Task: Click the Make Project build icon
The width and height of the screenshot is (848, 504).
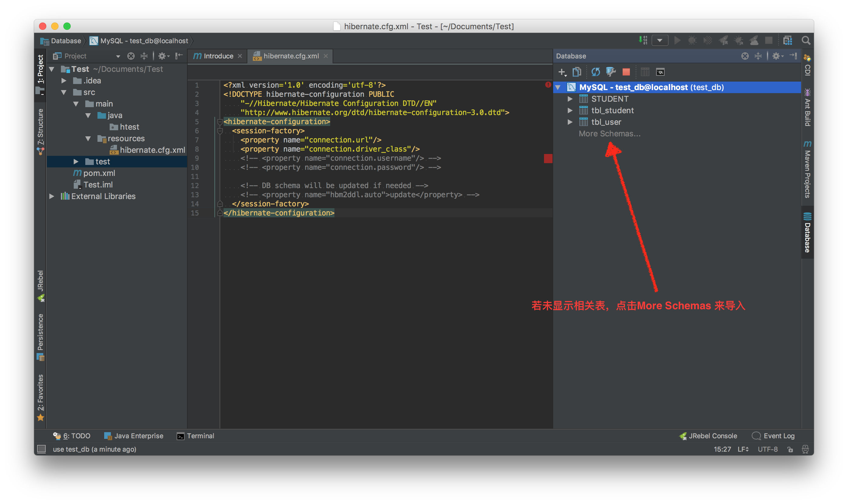Action: click(643, 40)
